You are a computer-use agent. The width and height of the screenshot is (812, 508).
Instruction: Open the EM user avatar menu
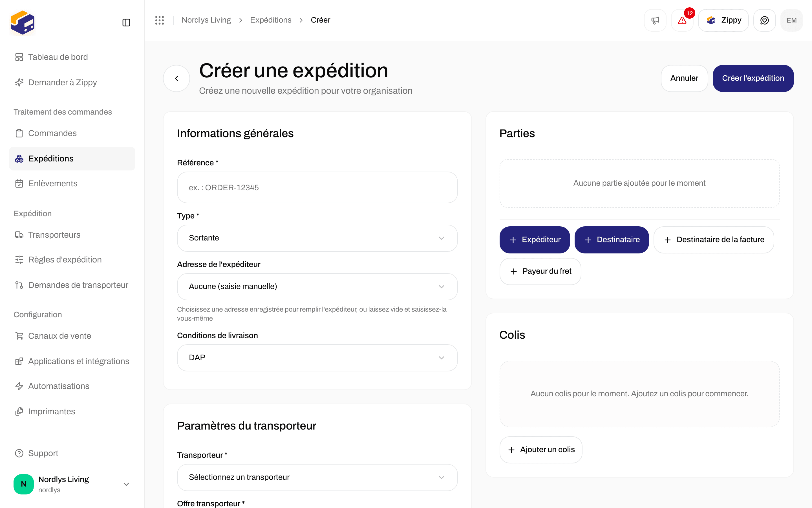tap(791, 20)
